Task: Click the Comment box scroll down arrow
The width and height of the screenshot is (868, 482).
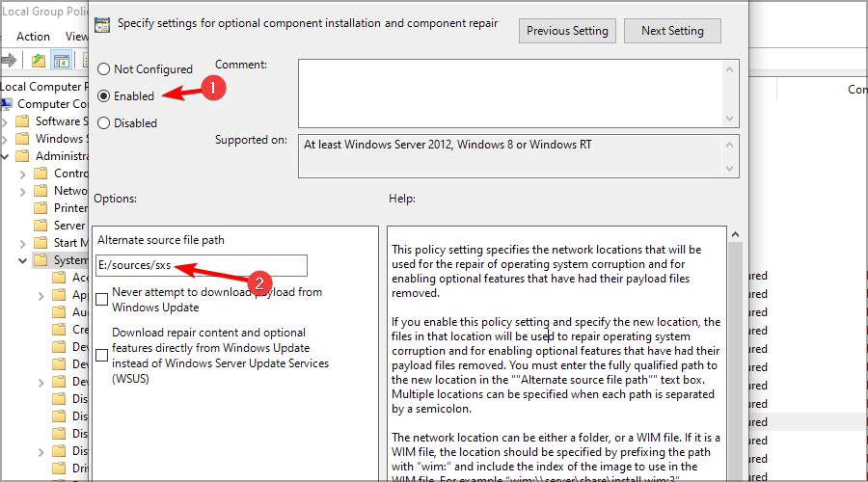Action: (x=730, y=119)
